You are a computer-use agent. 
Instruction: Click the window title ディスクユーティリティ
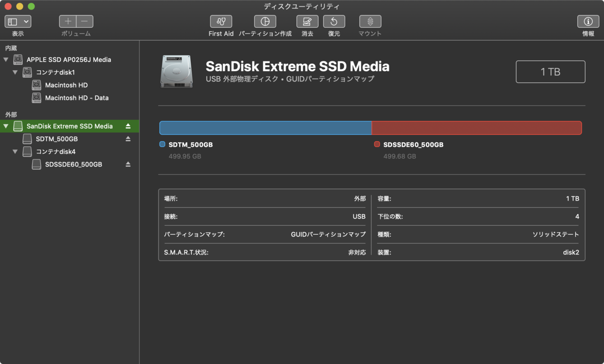301,7
